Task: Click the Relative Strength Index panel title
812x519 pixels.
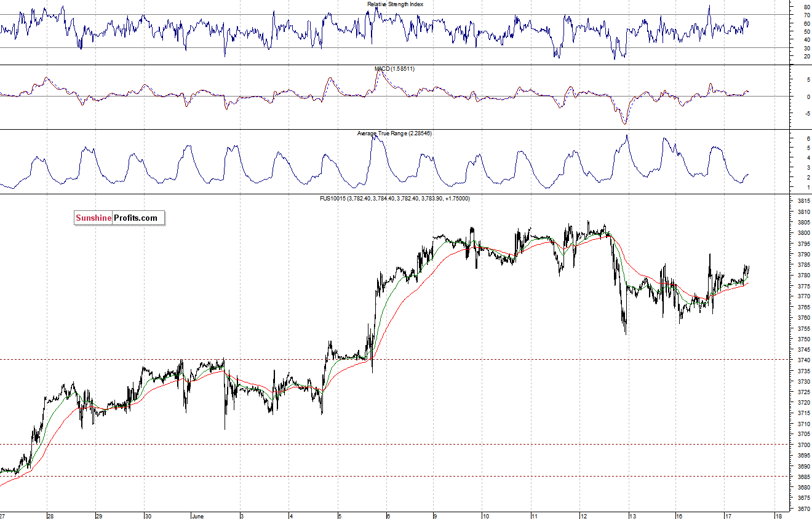Action: pos(396,4)
